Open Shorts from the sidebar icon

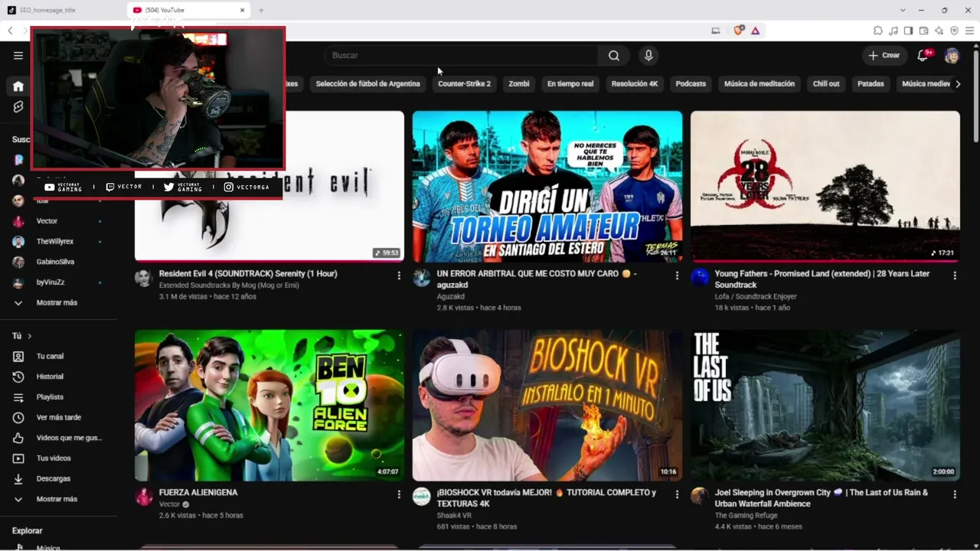point(18,107)
